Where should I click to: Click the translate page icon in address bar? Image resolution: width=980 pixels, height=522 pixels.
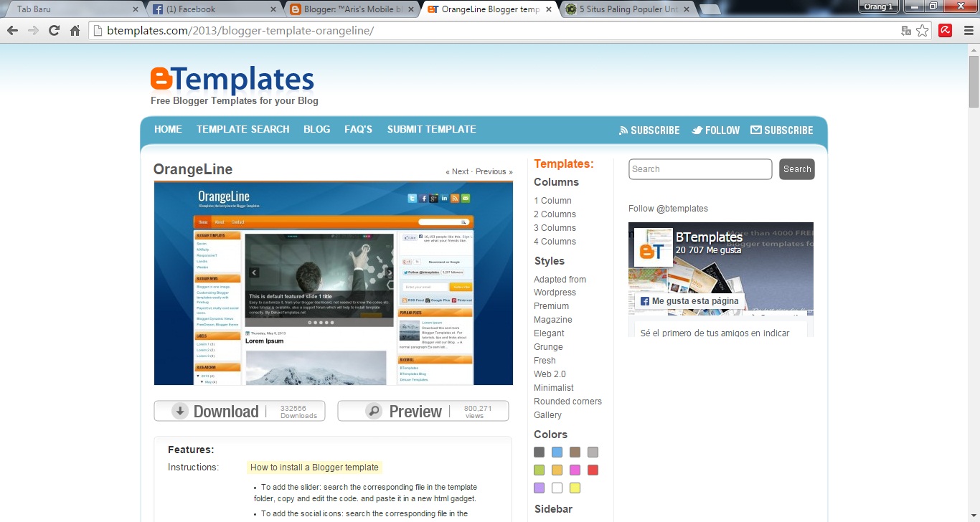tap(906, 31)
